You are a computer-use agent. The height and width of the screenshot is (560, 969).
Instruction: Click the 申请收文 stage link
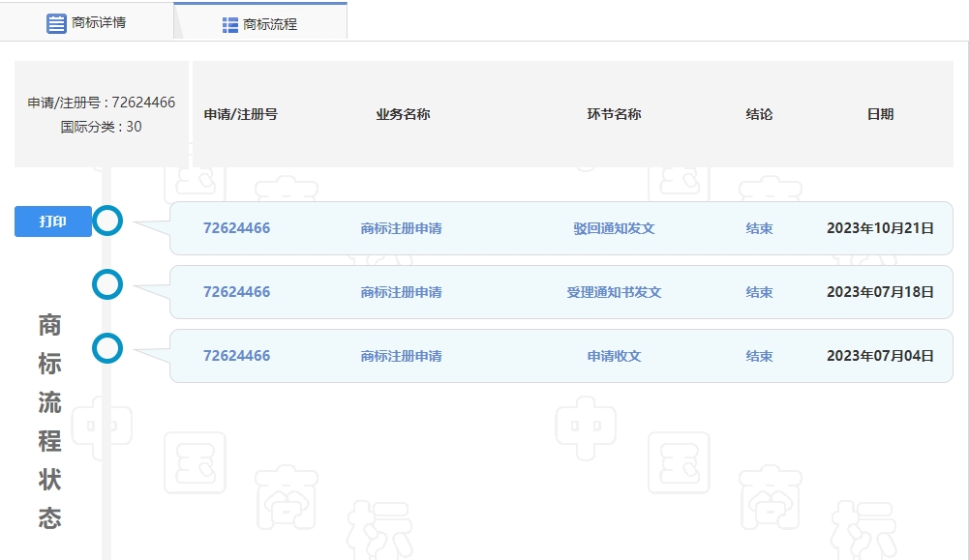click(614, 356)
